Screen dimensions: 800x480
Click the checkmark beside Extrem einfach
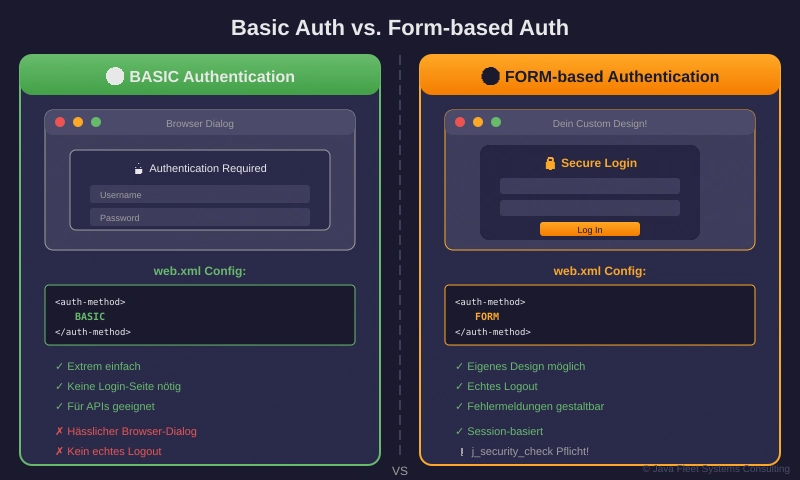59,366
